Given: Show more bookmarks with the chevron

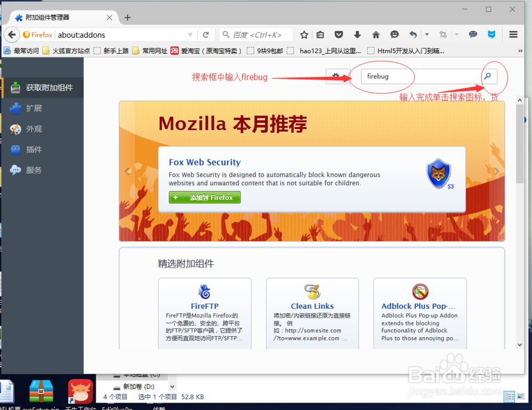Looking at the screenshot, I should [x=520, y=51].
